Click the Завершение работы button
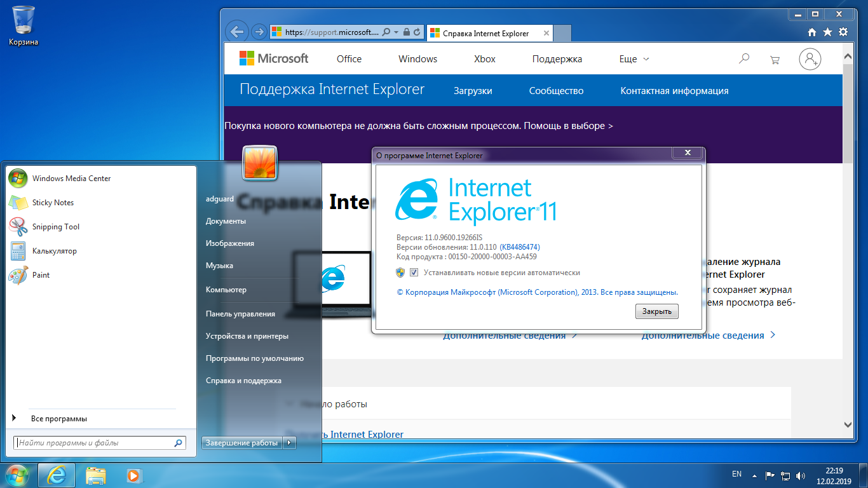Viewport: 868px width, 488px height. pyautogui.click(x=242, y=443)
